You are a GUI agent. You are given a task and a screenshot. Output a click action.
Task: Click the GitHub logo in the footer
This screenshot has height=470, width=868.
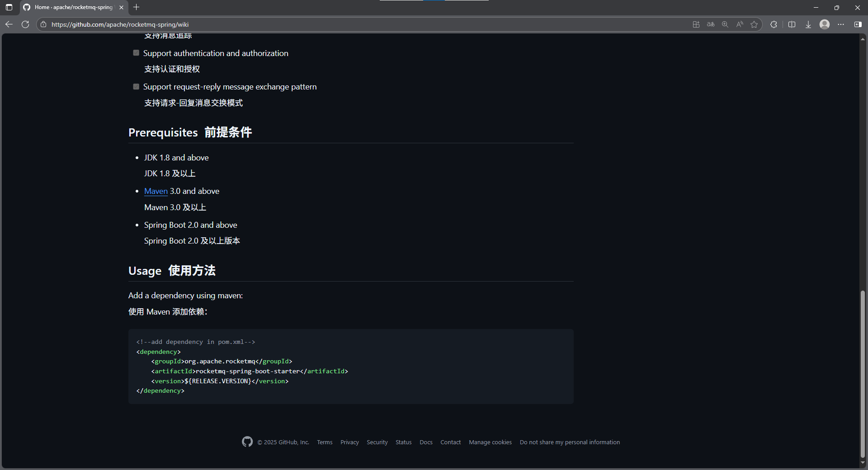[247, 442]
